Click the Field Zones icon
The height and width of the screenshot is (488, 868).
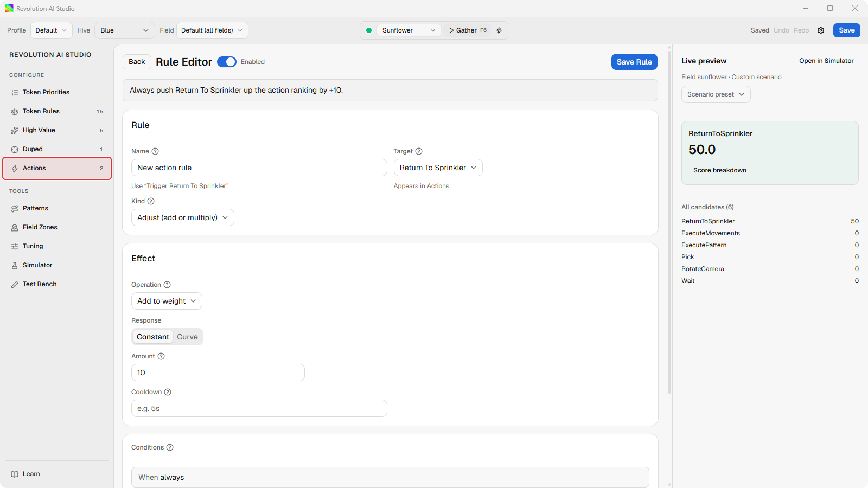15,228
